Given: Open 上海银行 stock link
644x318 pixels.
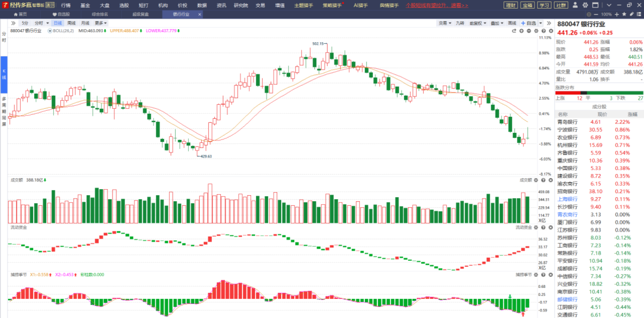Looking at the screenshot, I should pos(567,199).
